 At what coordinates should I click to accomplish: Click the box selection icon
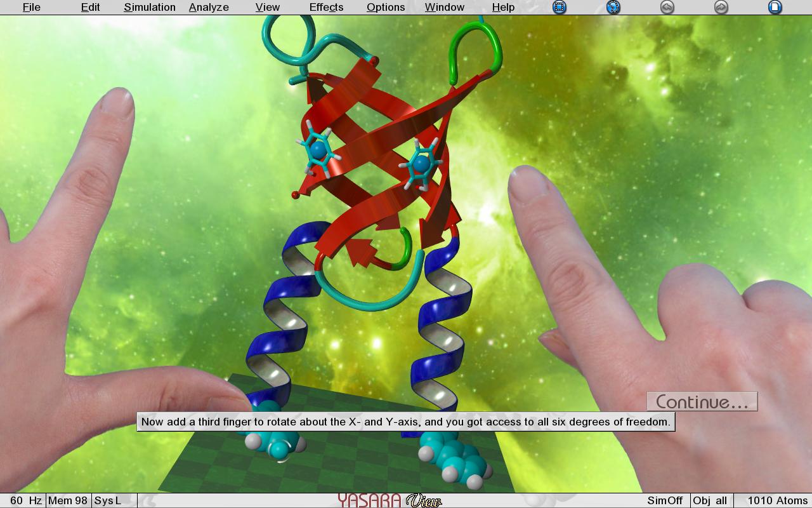pos(559,8)
